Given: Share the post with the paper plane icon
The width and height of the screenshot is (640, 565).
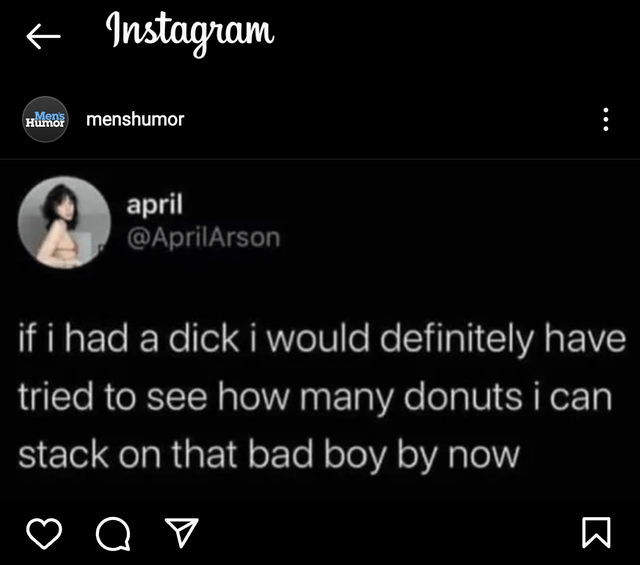Looking at the screenshot, I should point(181,533).
